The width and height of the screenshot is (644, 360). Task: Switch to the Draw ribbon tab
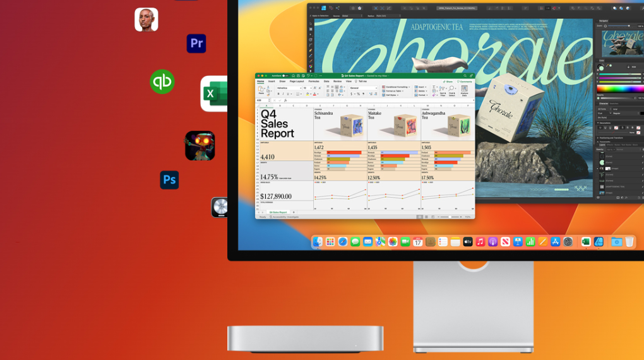[282, 81]
